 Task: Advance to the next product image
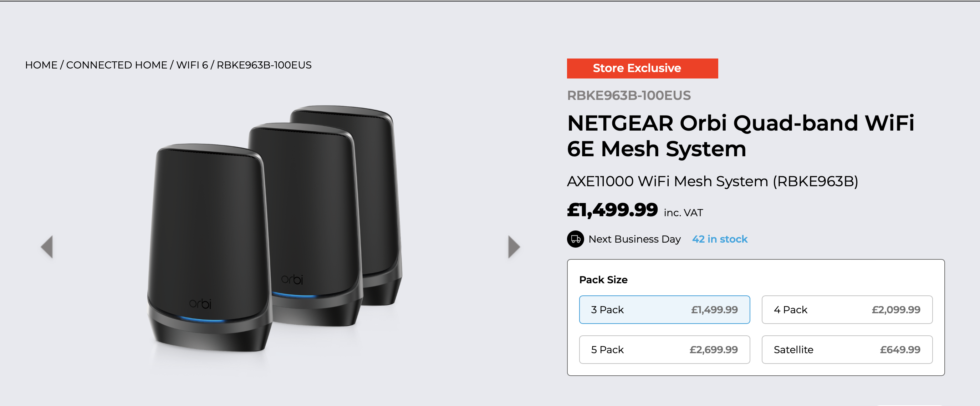tap(514, 247)
